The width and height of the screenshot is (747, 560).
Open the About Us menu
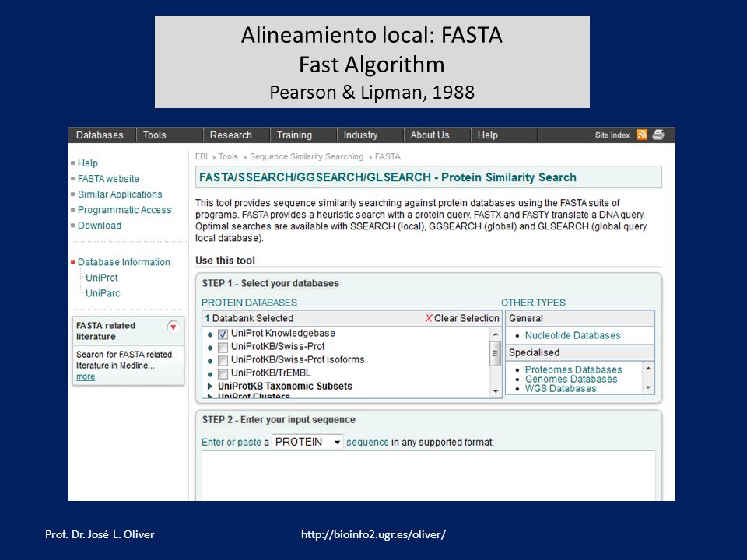click(430, 135)
